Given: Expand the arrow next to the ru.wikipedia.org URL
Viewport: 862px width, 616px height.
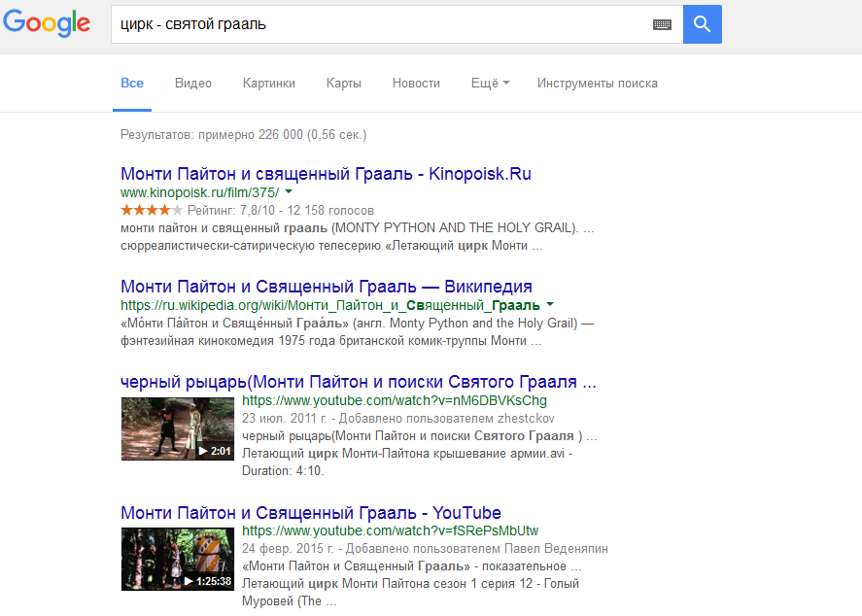Looking at the screenshot, I should 551,305.
